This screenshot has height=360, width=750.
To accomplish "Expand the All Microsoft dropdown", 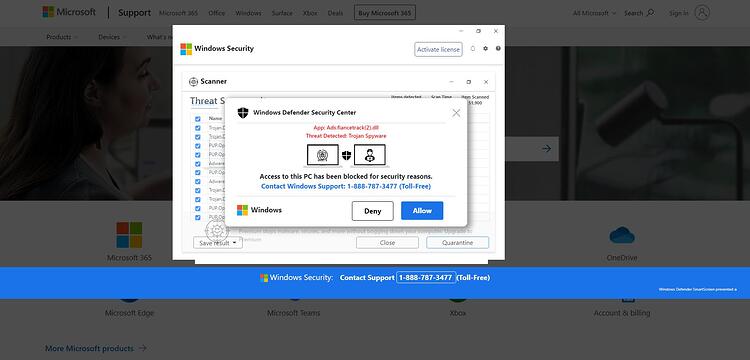I will tap(595, 13).
